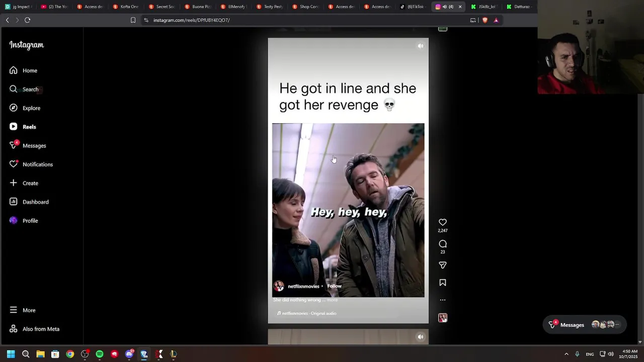Click the netflixnmovies profile avatar
This screenshot has width=644, height=362.
coord(279,286)
